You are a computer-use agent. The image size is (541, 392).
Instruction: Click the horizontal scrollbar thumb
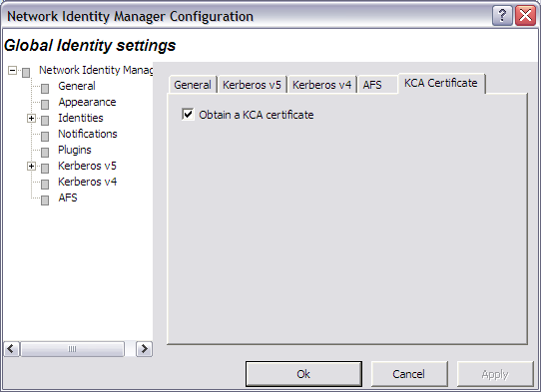pyautogui.click(x=72, y=349)
